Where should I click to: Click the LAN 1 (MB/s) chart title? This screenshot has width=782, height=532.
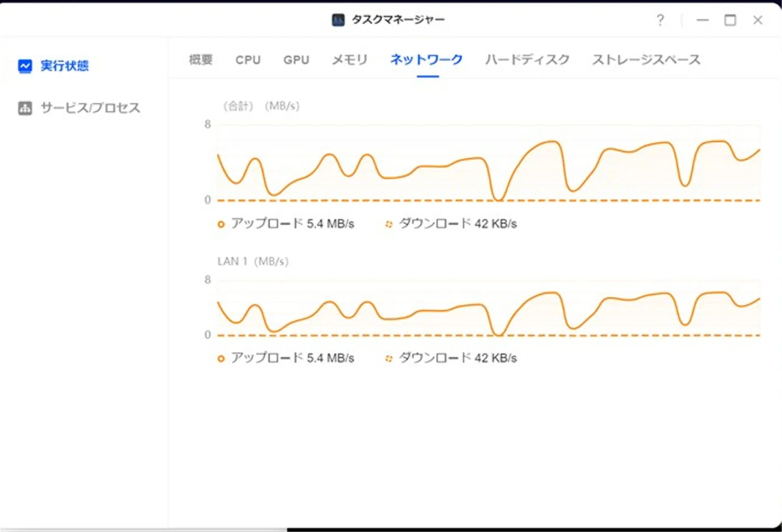(253, 261)
